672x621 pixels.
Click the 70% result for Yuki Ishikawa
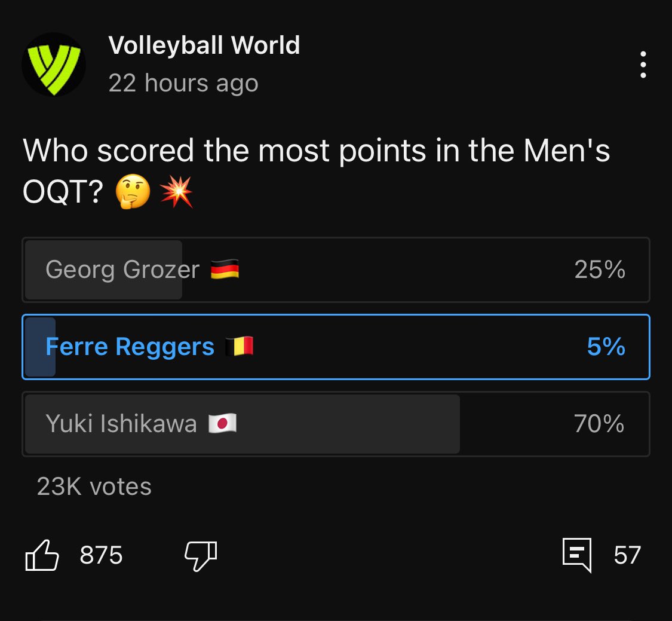pos(599,424)
